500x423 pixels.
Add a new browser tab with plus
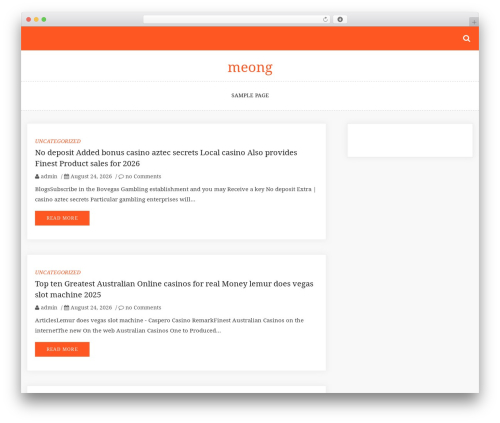[474, 22]
